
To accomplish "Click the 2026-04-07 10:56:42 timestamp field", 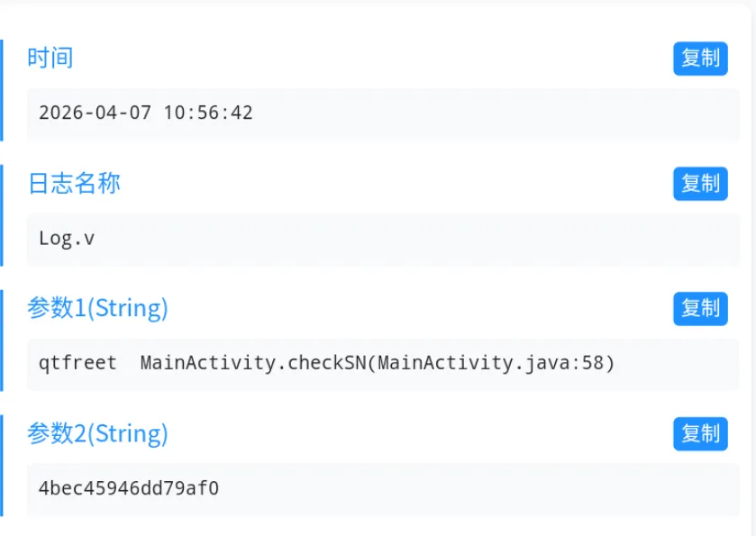I will (383, 114).
